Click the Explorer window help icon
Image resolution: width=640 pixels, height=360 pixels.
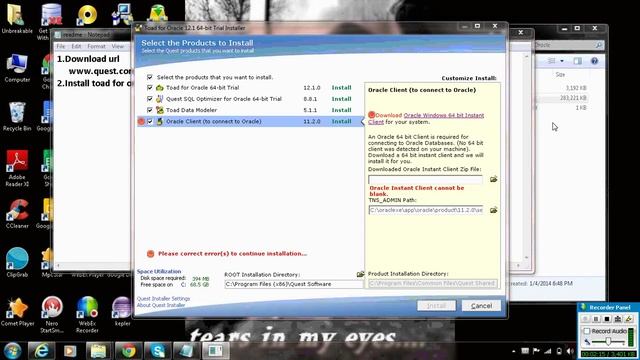pos(594,61)
